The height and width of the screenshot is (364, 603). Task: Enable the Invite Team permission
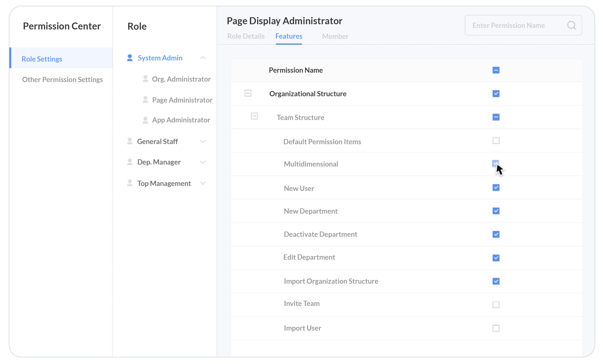[x=496, y=304]
